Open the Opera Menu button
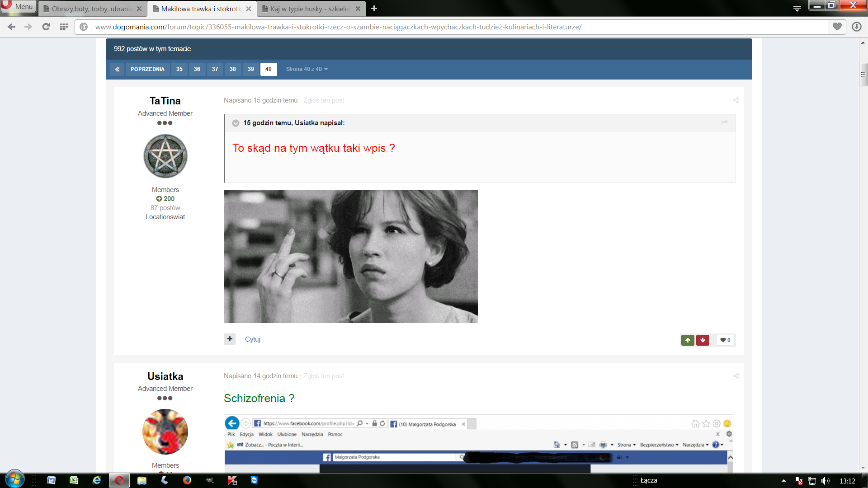The width and height of the screenshot is (868, 488). click(19, 6)
